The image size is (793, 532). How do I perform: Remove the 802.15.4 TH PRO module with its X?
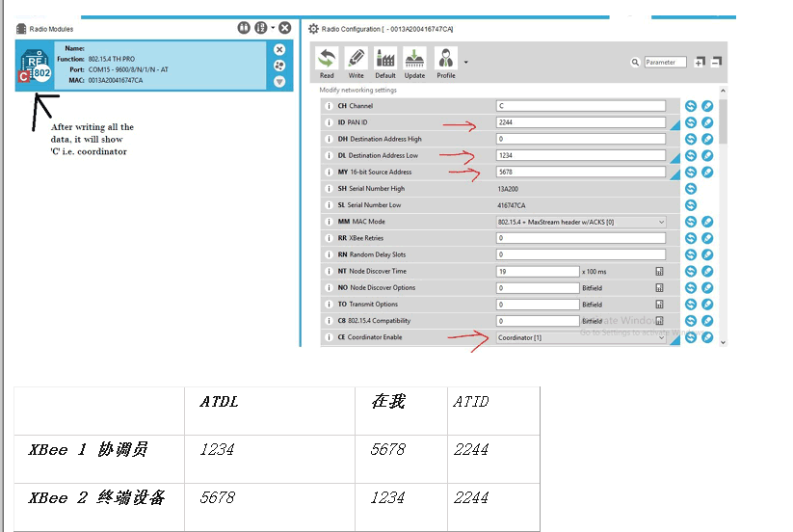tap(279, 49)
